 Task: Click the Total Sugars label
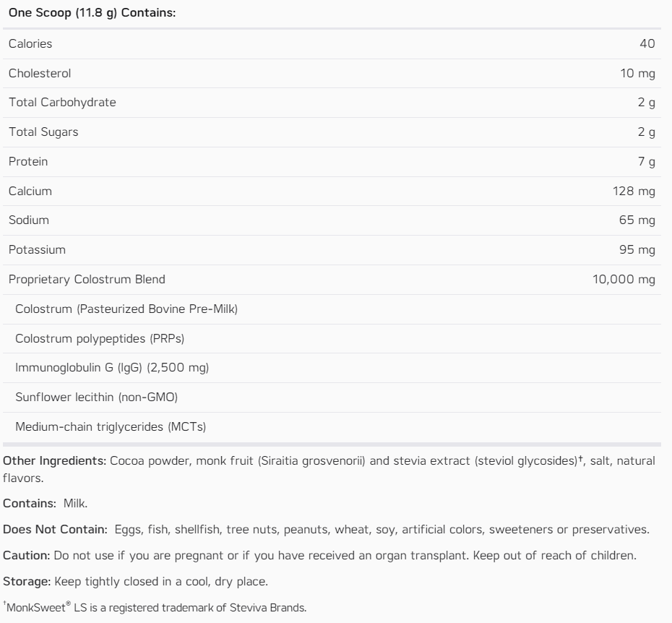coord(43,132)
